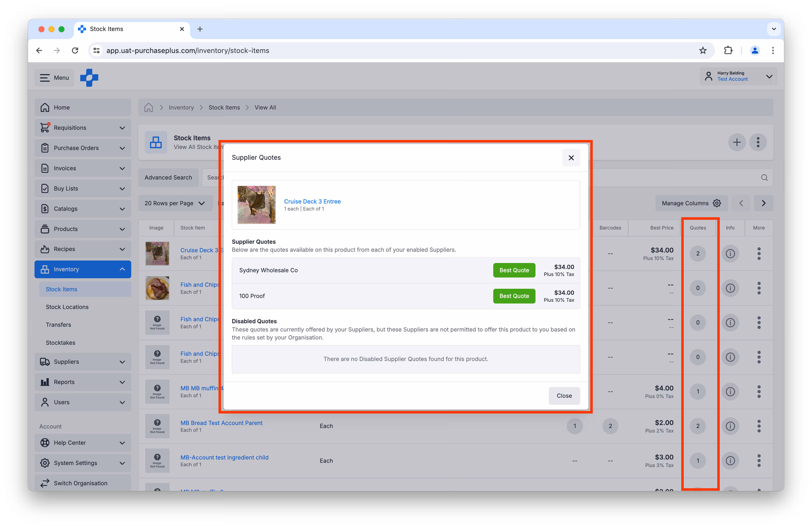
Task: Select Stocktakes in the Inventory submenu
Action: 60,343
